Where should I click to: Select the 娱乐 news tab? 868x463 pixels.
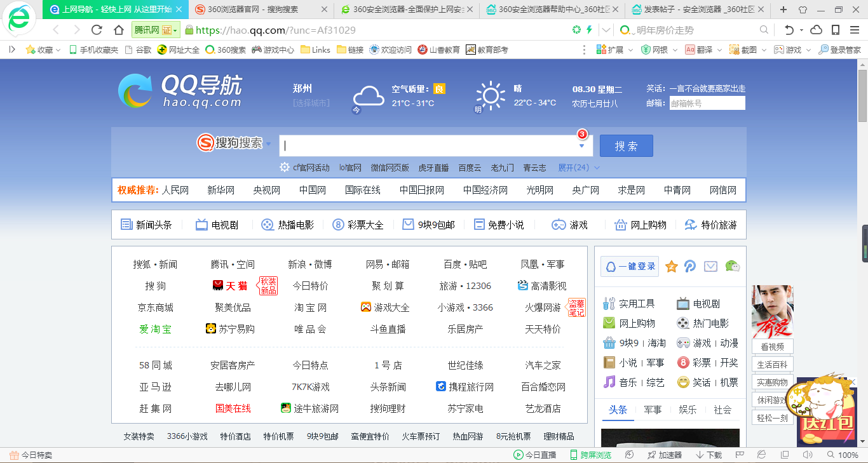[x=688, y=410]
